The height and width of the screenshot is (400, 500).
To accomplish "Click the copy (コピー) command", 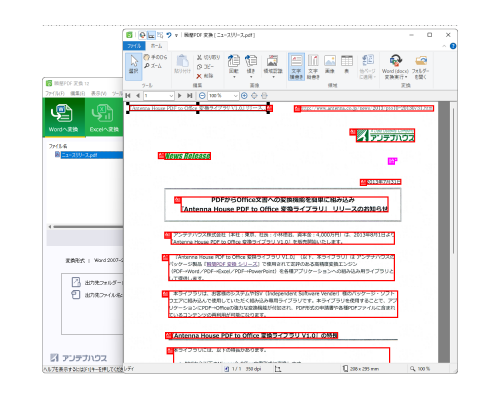I will tap(205, 67).
